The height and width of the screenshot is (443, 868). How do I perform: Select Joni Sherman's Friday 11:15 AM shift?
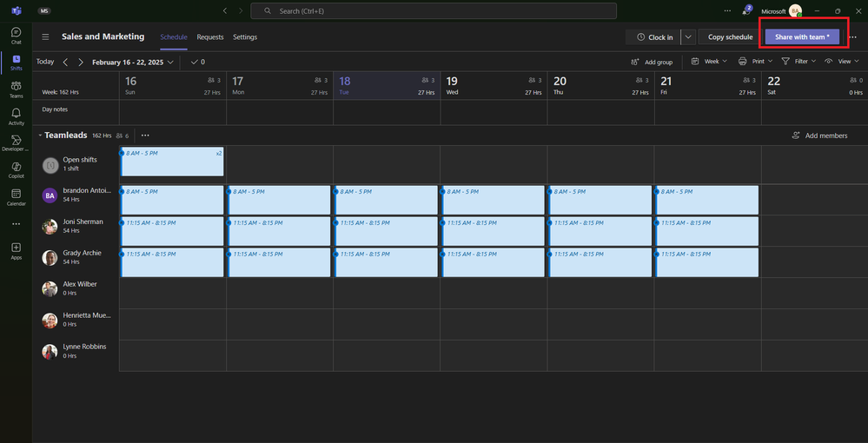707,231
